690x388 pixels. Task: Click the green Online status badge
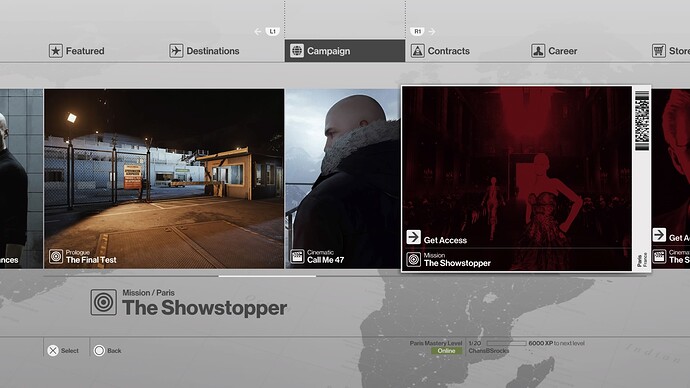click(446, 351)
